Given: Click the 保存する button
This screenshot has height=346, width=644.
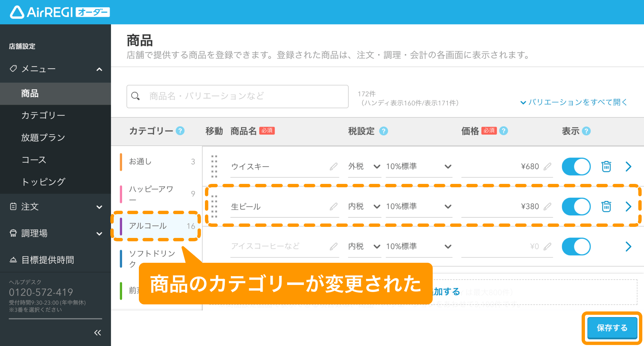Looking at the screenshot, I should click(612, 328).
